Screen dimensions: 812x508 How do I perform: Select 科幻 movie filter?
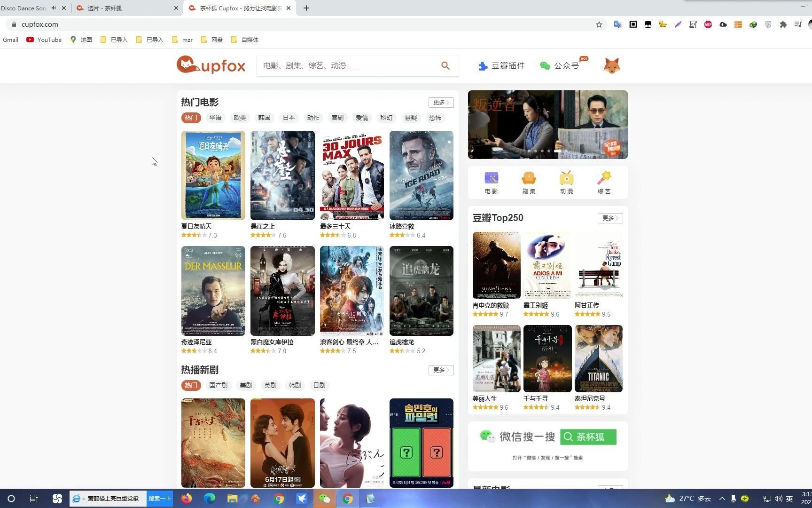coord(386,118)
